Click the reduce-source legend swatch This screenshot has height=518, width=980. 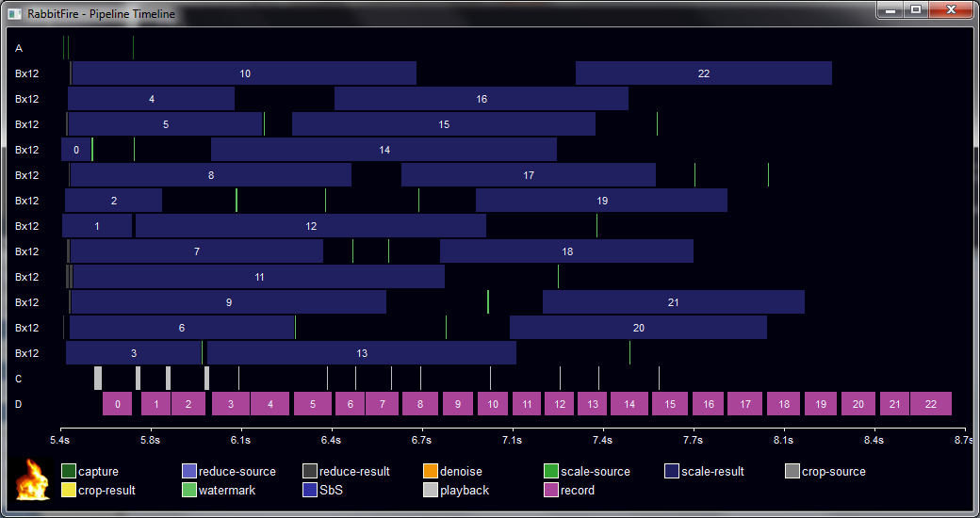pyautogui.click(x=188, y=471)
